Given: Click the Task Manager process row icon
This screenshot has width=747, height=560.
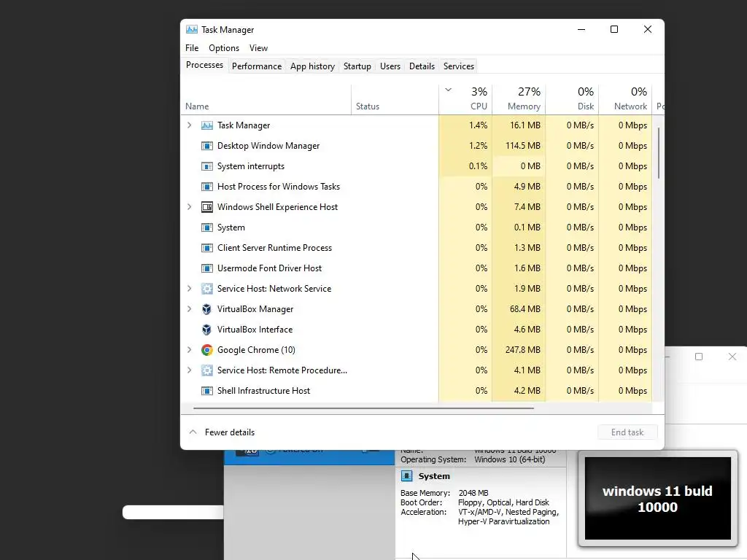Looking at the screenshot, I should pyautogui.click(x=206, y=125).
